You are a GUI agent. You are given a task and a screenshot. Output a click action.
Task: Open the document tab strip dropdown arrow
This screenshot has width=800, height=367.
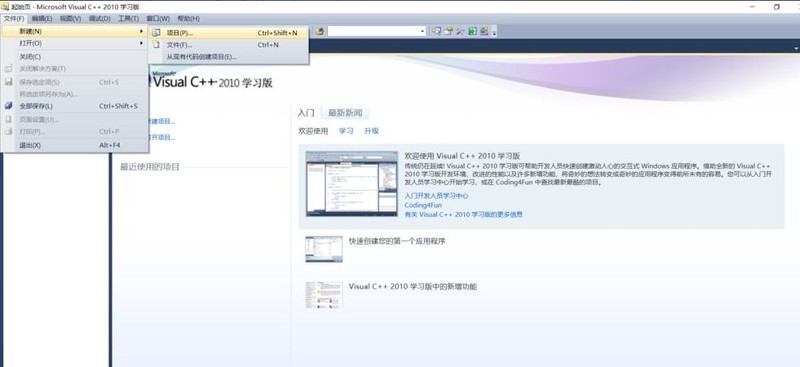tap(796, 48)
